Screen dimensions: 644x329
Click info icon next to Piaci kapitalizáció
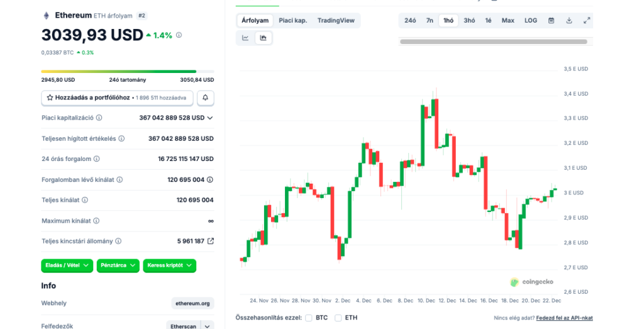click(99, 118)
